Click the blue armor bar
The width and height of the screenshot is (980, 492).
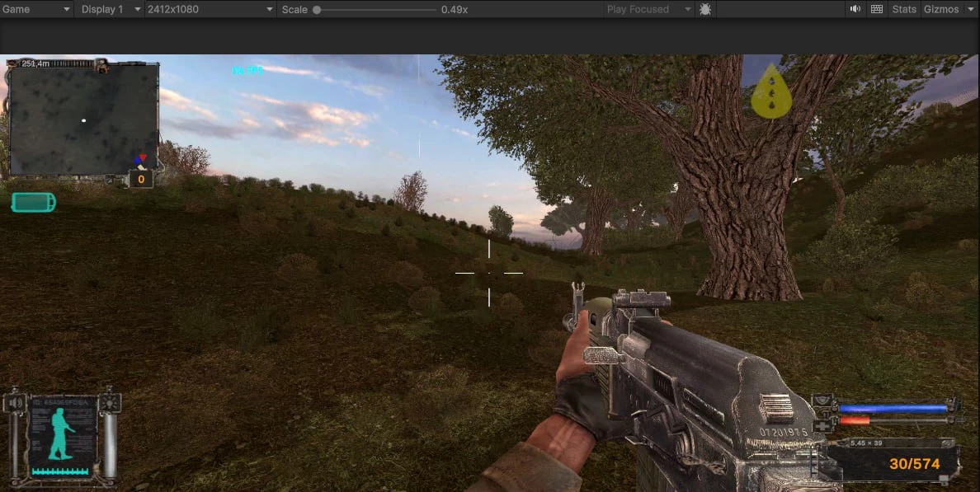[893, 407]
